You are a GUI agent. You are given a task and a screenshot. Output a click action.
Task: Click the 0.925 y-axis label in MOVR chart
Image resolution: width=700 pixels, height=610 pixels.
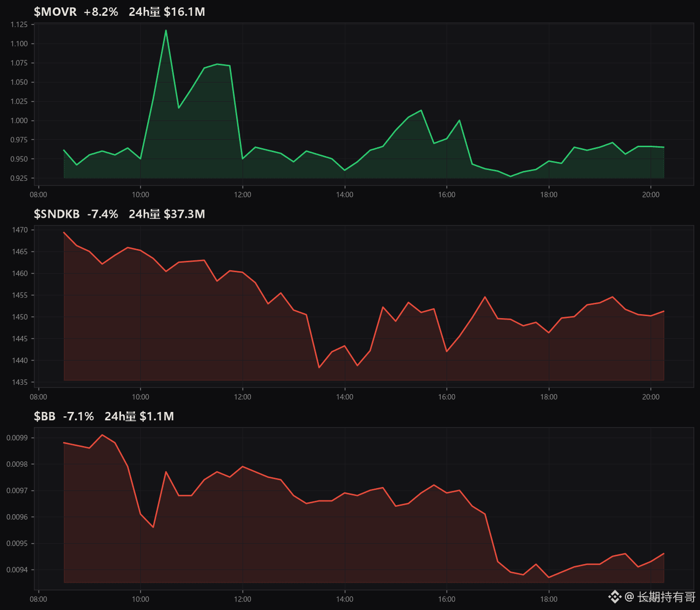pos(19,178)
